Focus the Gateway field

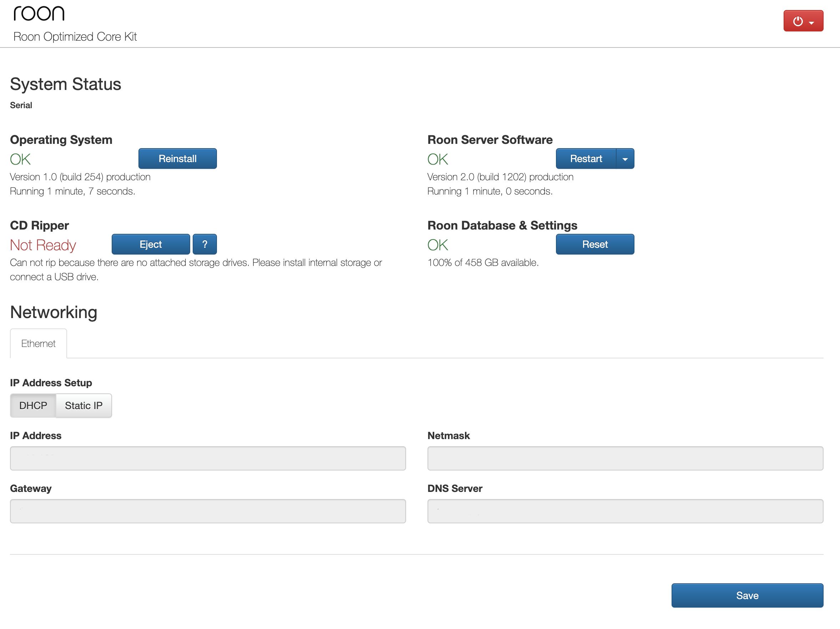pos(208,511)
